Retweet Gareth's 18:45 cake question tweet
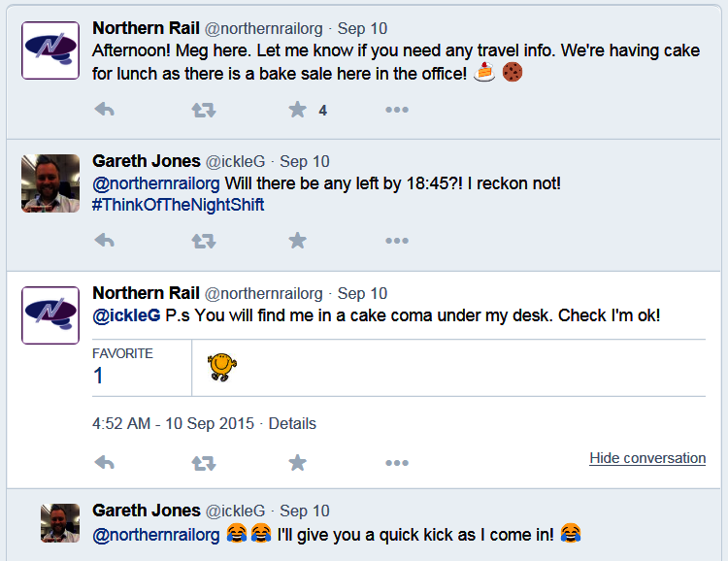 204,241
